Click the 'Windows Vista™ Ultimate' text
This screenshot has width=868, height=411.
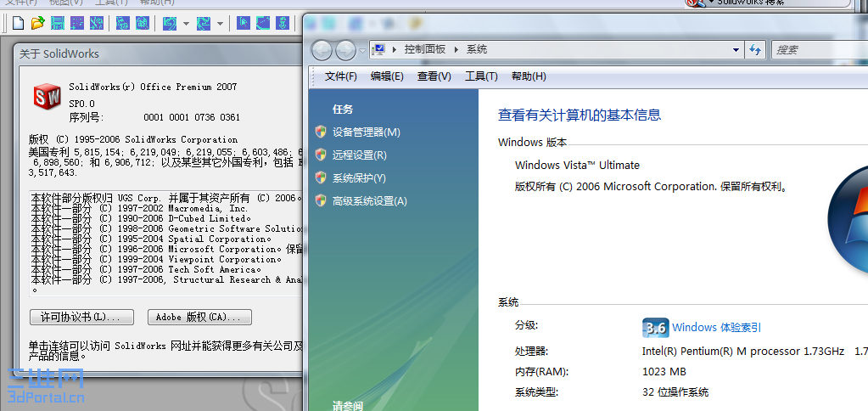tap(577, 165)
